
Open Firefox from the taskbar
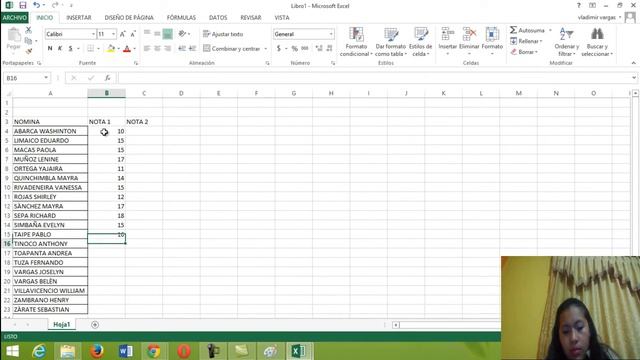(97, 351)
